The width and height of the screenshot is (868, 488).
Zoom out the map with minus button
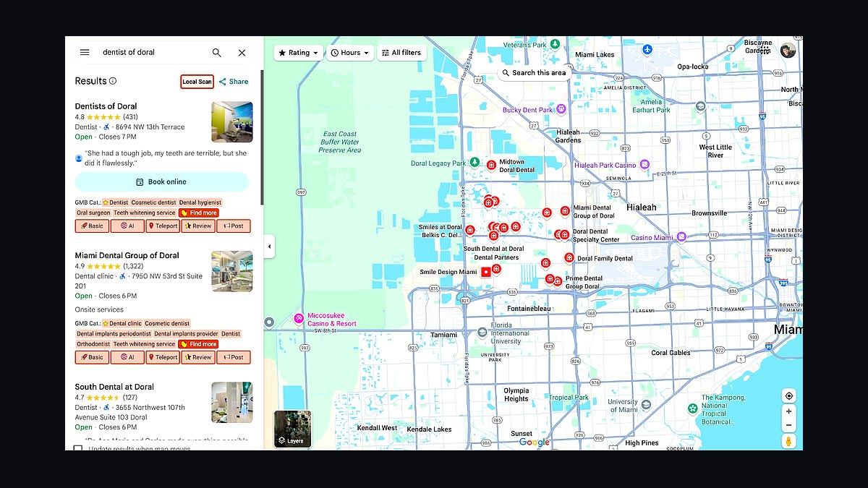click(x=788, y=425)
